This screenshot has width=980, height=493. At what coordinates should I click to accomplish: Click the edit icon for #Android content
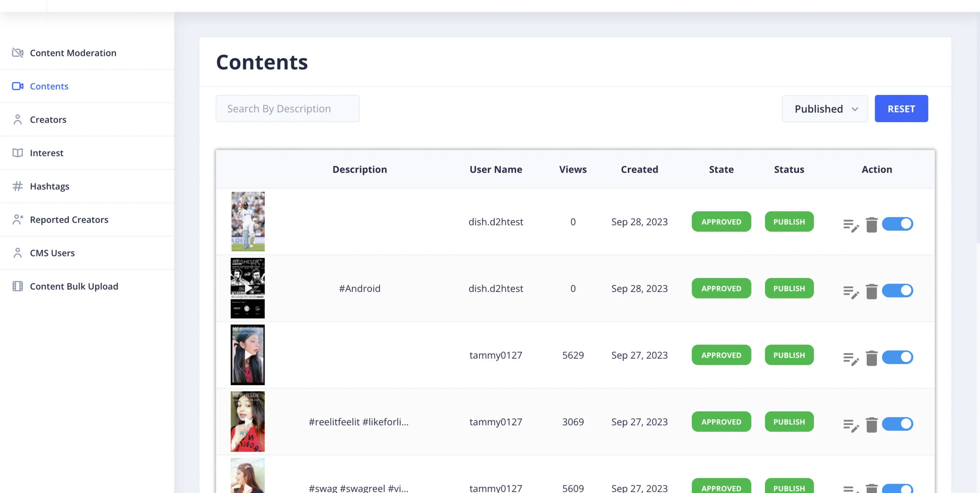[x=850, y=291]
